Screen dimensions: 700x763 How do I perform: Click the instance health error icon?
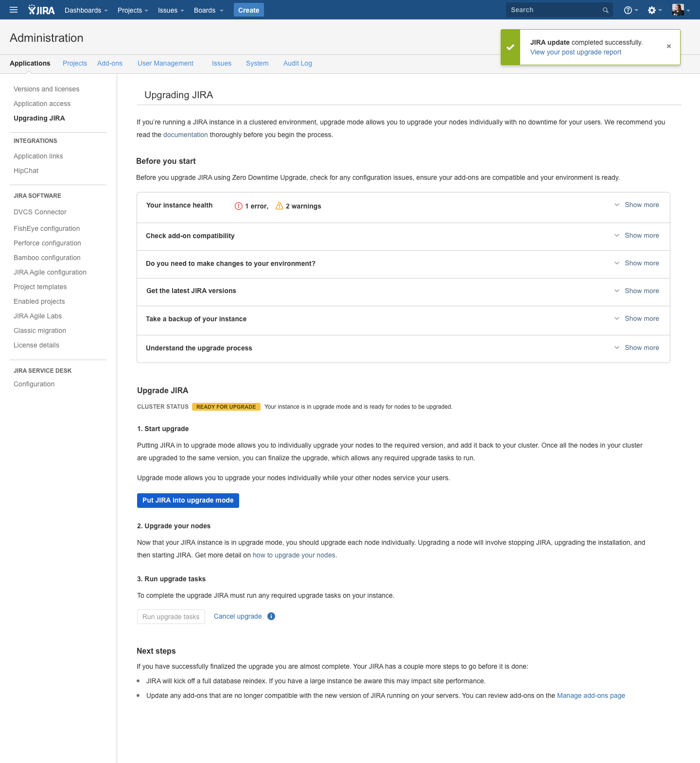coord(239,206)
